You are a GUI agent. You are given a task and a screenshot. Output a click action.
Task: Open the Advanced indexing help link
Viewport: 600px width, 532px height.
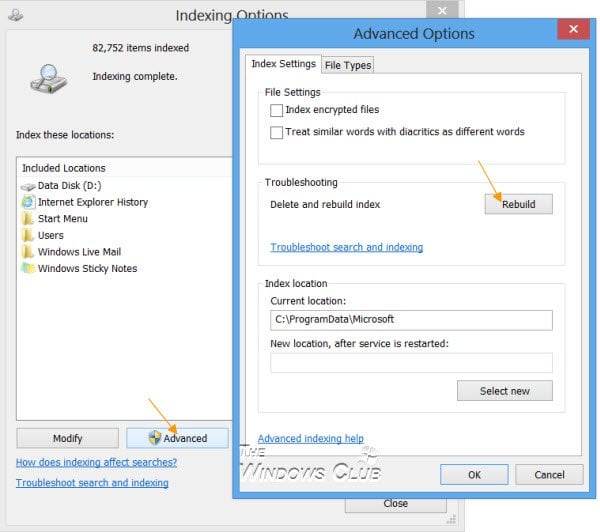coord(311,439)
